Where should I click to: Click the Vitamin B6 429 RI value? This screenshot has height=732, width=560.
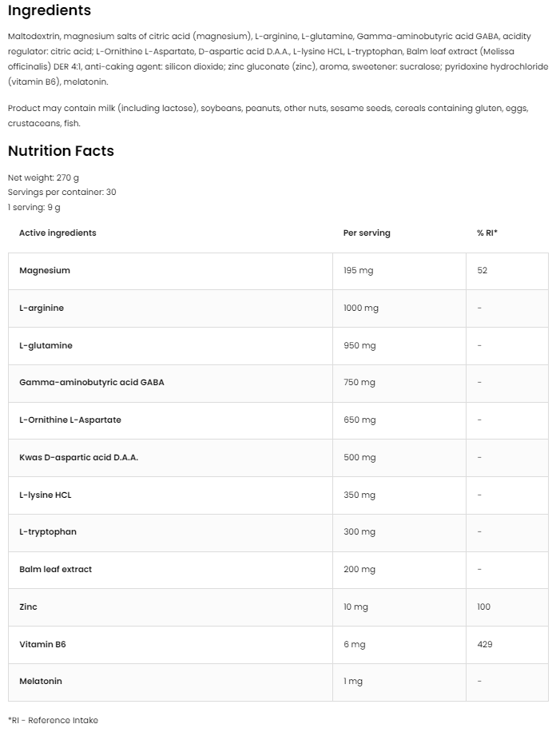[x=485, y=645]
